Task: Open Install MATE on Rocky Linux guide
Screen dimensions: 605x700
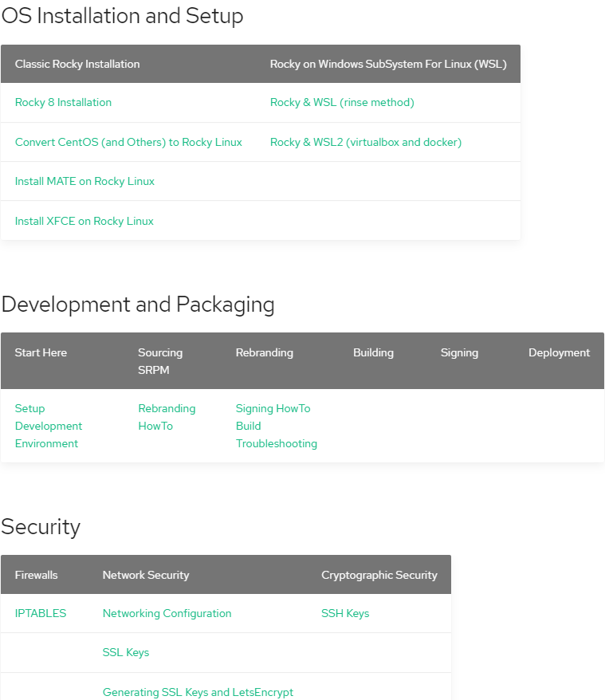Action: (84, 181)
